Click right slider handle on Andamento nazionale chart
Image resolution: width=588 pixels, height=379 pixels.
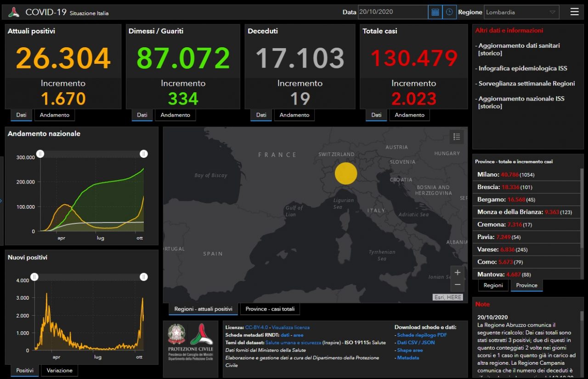[x=144, y=154]
